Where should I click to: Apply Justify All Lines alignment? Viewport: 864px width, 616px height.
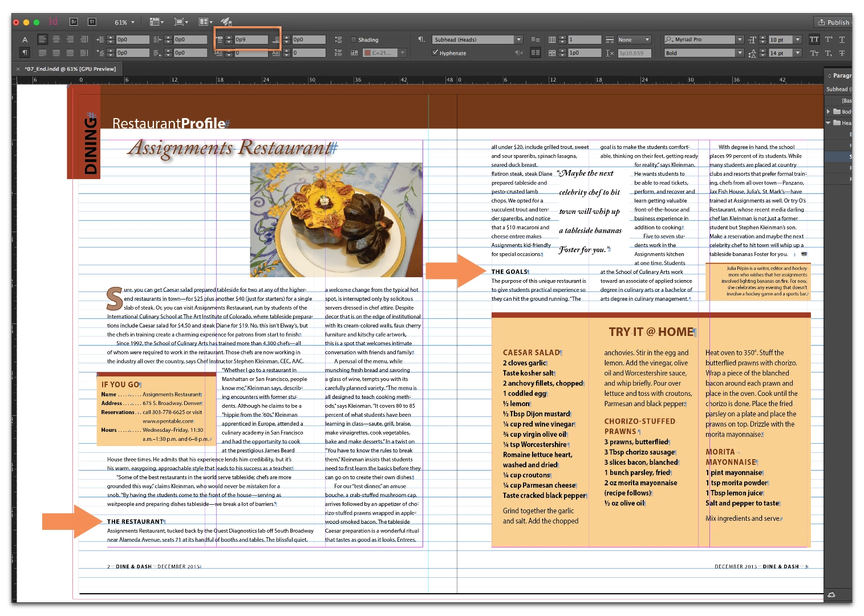(x=70, y=52)
